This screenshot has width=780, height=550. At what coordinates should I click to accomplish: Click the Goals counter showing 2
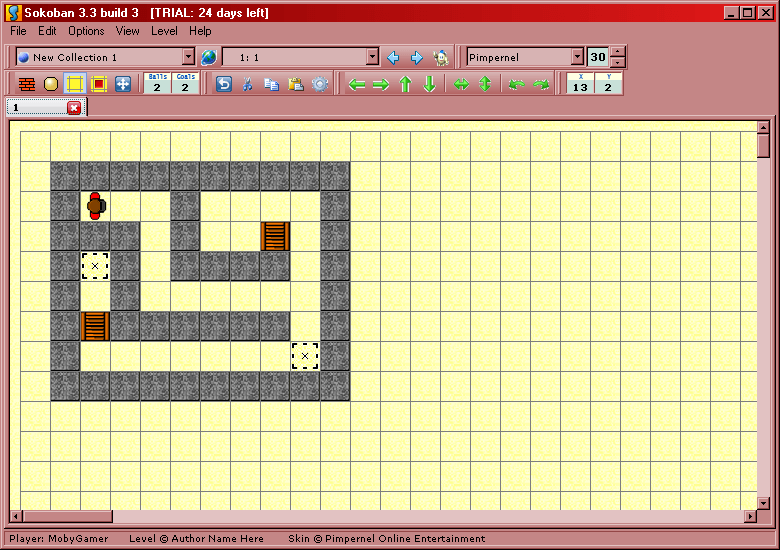click(x=185, y=84)
